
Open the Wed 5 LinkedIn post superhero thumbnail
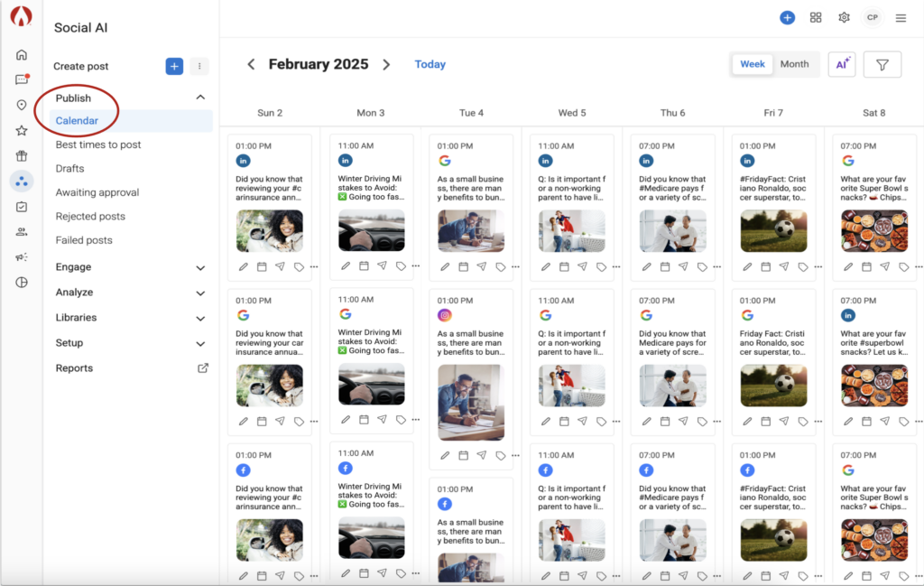tap(571, 231)
